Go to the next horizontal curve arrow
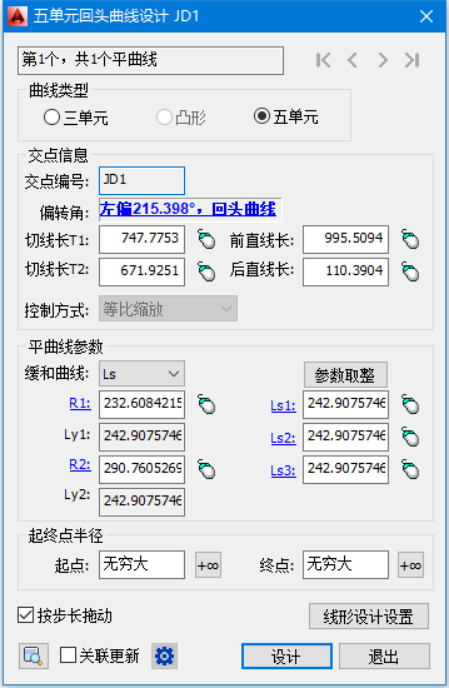449x688 pixels. (x=383, y=60)
